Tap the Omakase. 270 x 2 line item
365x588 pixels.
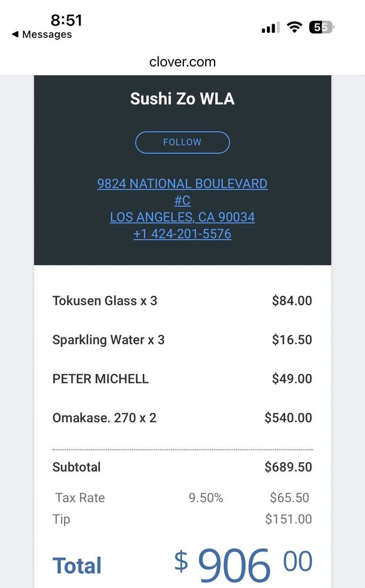104,418
